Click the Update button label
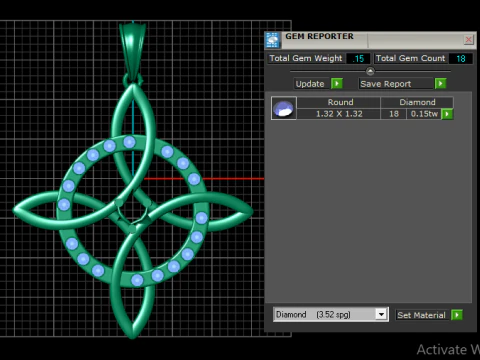This screenshot has width=480, height=360. pyautogui.click(x=310, y=84)
